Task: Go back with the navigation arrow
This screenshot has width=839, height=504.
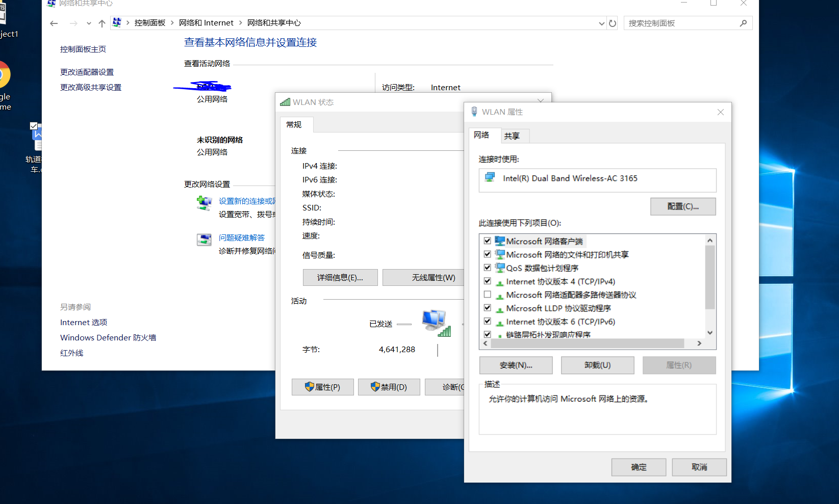Action: click(54, 23)
